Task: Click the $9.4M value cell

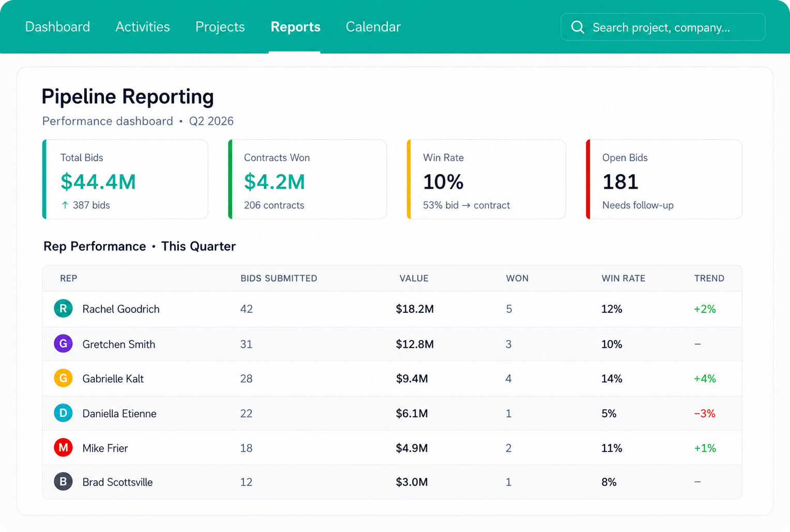Action: click(x=412, y=379)
